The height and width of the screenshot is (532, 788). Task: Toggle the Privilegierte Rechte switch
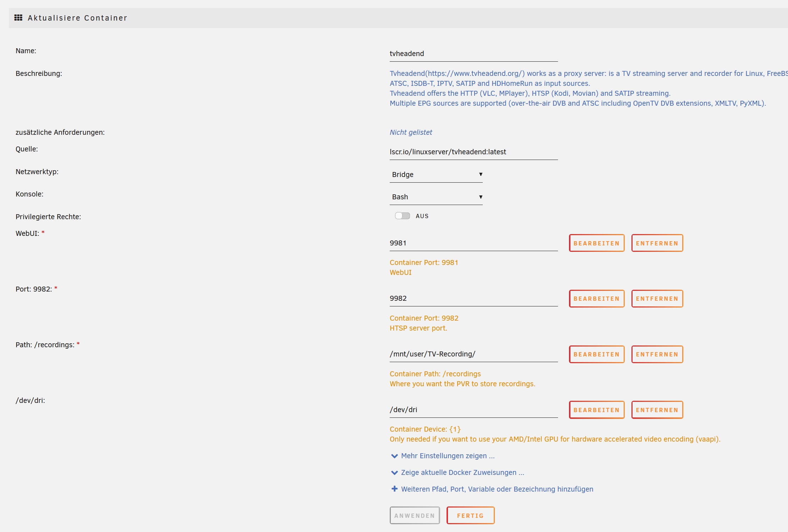(x=403, y=216)
